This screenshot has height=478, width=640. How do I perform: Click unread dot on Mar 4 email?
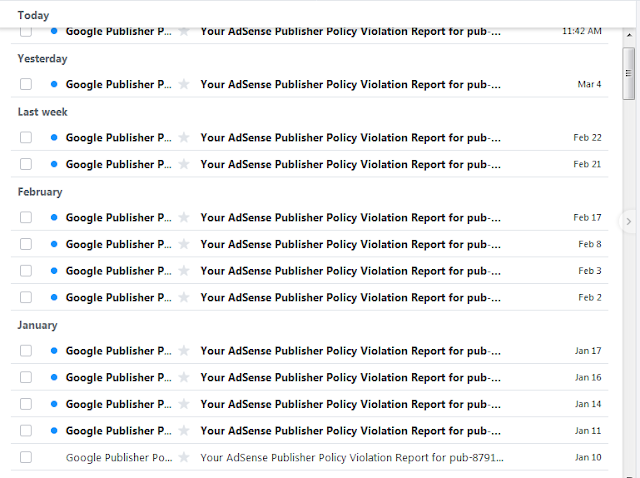coord(54,84)
